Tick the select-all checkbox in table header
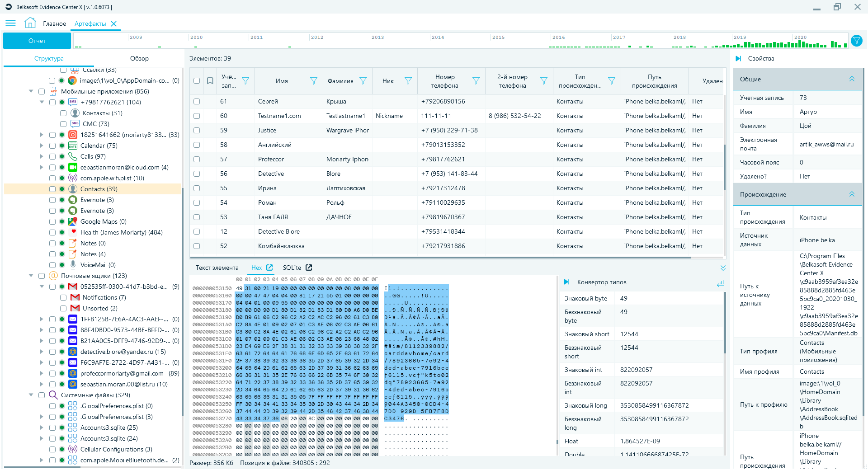The height and width of the screenshot is (470, 868). click(x=197, y=81)
